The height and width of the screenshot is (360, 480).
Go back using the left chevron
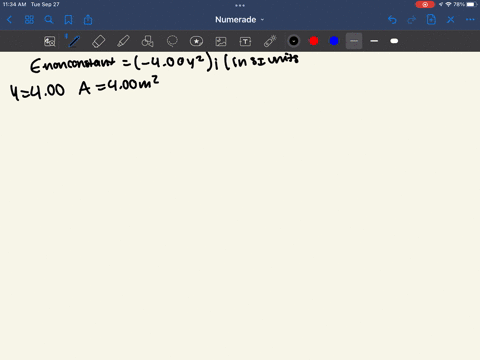[9, 20]
